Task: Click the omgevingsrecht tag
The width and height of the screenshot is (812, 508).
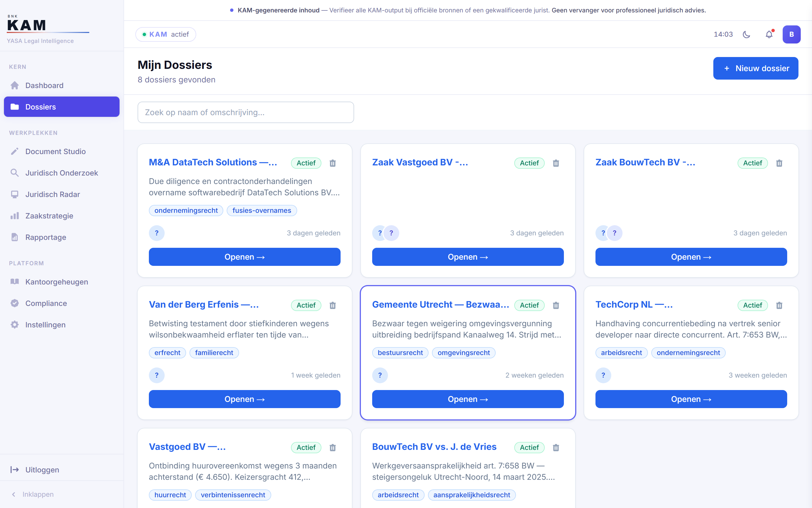Action: coord(464,353)
